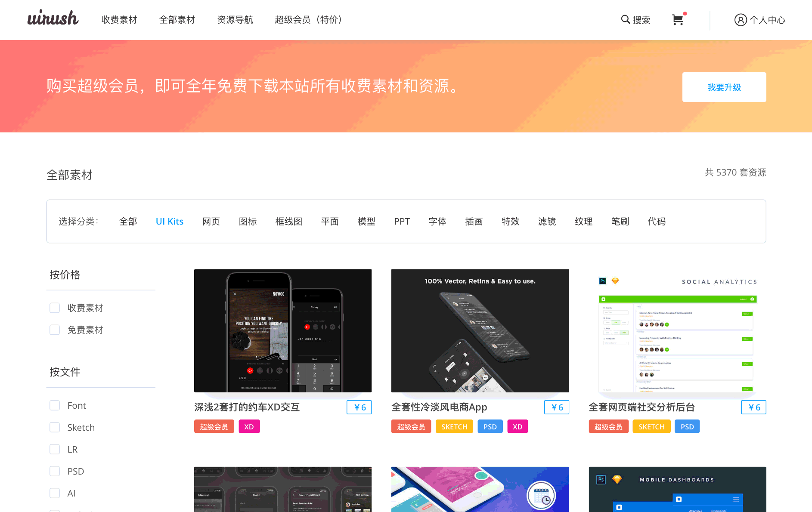The height and width of the screenshot is (512, 812).
Task: Filter by 图标 category
Action: pyautogui.click(x=248, y=222)
